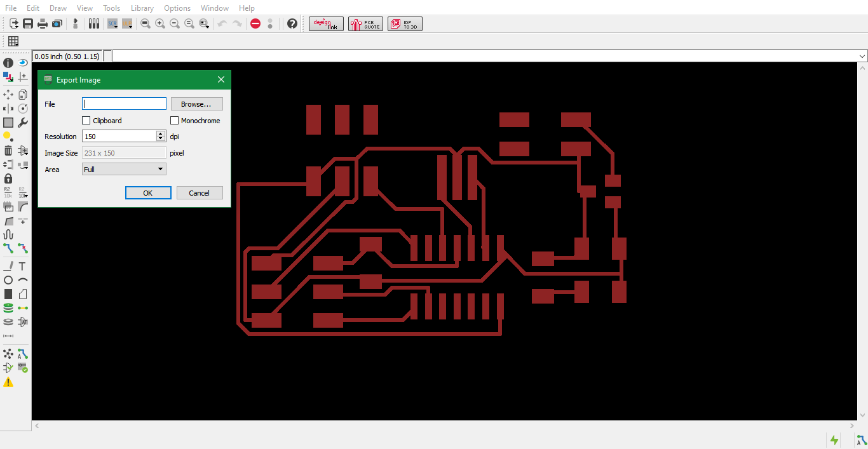Select the Change wrench tool
868x449 pixels.
pos(23,123)
